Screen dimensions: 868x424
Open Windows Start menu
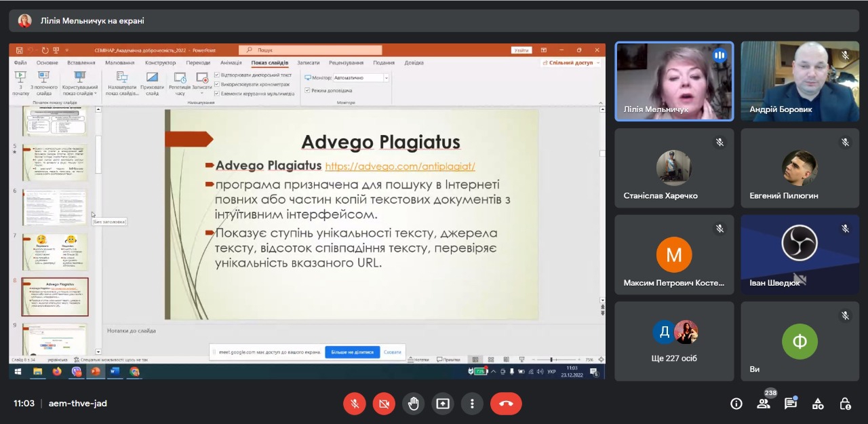[18, 372]
